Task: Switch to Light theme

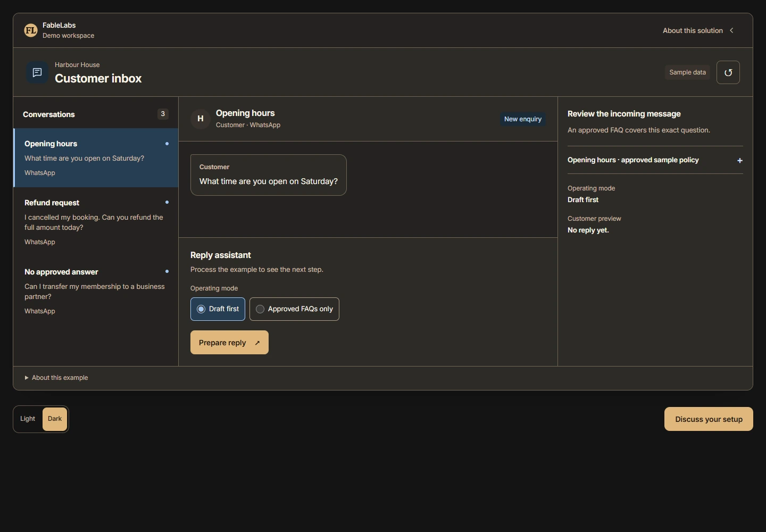Action: [x=28, y=419]
